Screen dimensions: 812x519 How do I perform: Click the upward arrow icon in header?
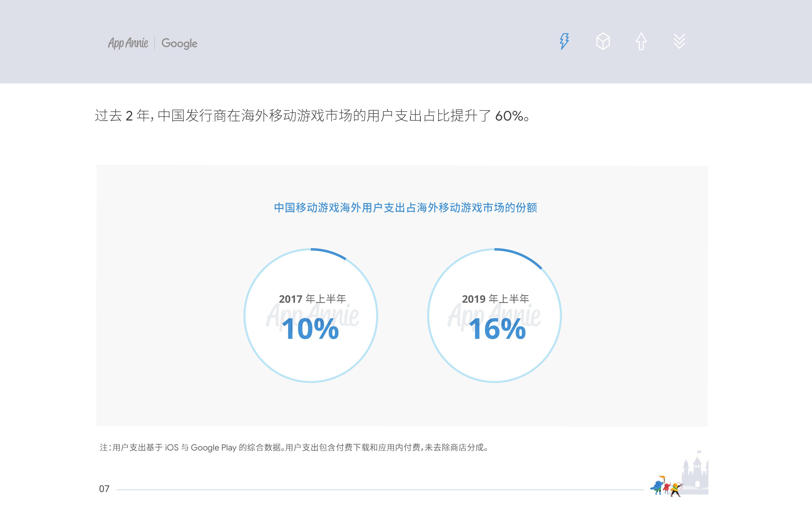click(x=641, y=41)
